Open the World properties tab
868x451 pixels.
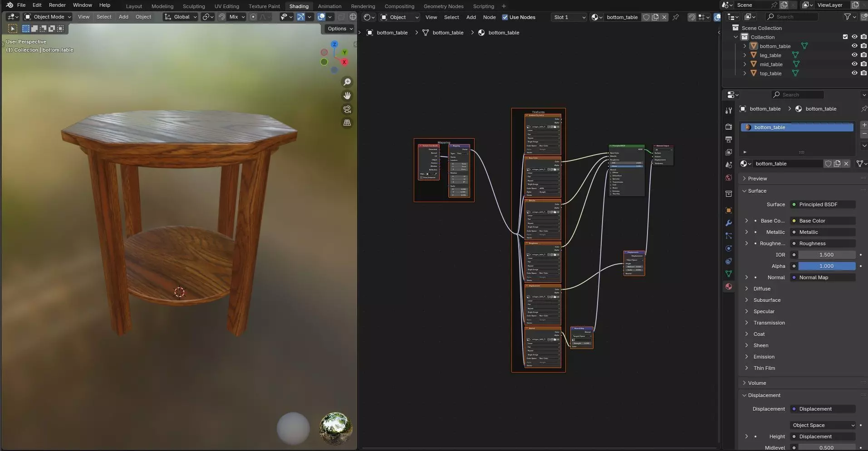pos(729,178)
